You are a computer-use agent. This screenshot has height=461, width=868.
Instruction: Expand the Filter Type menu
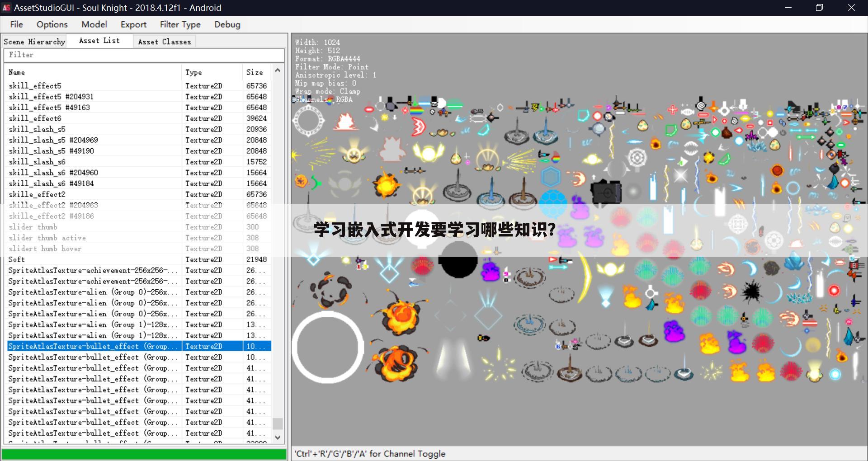tap(180, 24)
